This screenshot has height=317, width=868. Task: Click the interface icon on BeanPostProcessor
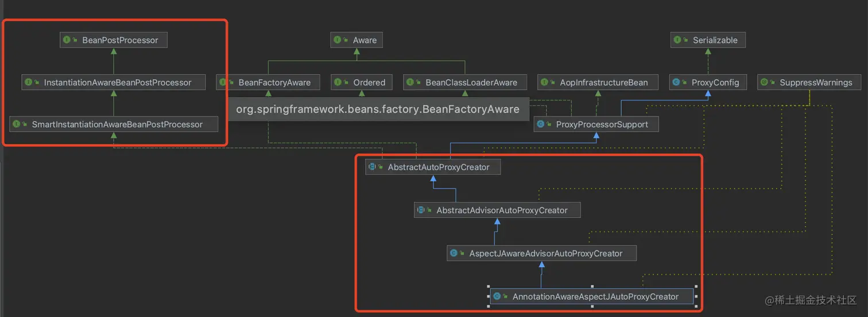point(67,40)
